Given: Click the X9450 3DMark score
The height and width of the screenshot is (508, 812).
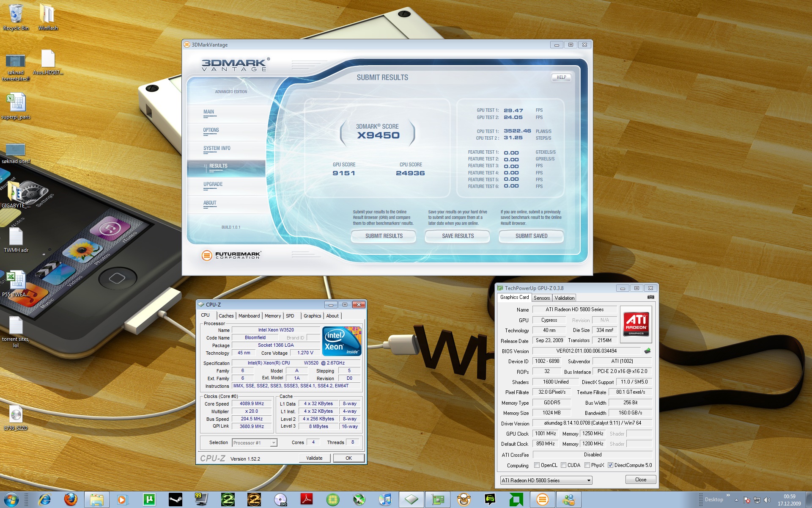Looking at the screenshot, I should pos(378,135).
